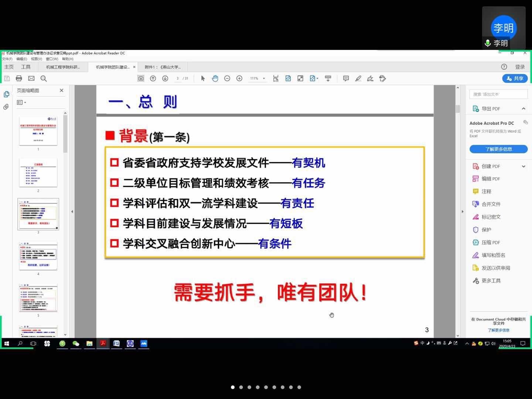Click the blue 共享 share button
The image size is (532, 399).
tap(515, 78)
